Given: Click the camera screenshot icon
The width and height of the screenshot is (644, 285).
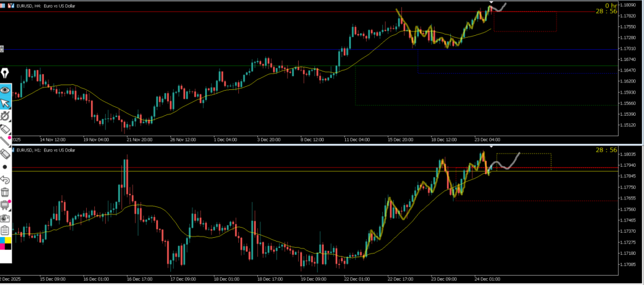Looking at the screenshot, I should coord(5,218).
